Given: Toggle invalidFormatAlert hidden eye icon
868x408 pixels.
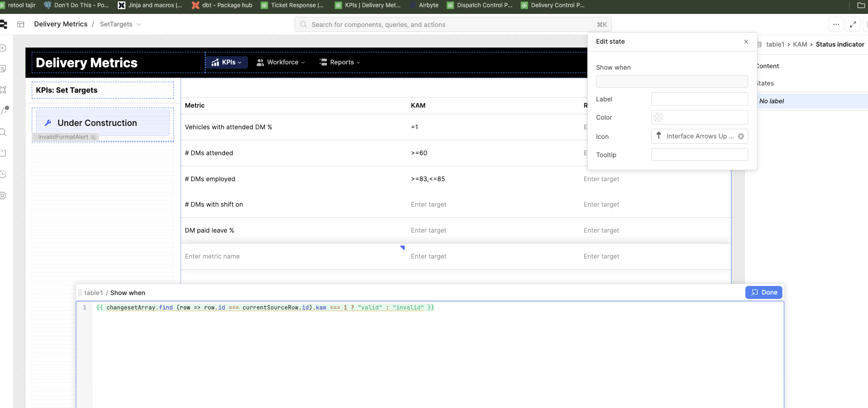Looking at the screenshot, I should tap(94, 137).
